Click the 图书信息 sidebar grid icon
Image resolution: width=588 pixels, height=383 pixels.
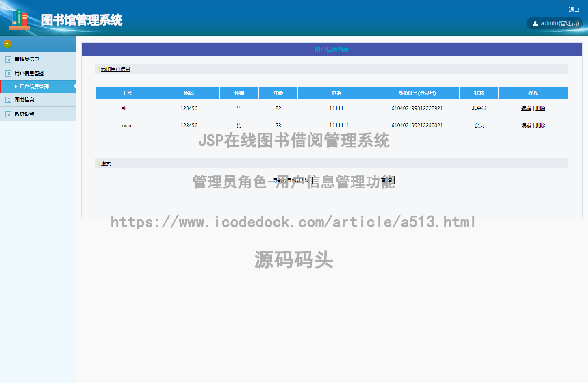(x=8, y=100)
